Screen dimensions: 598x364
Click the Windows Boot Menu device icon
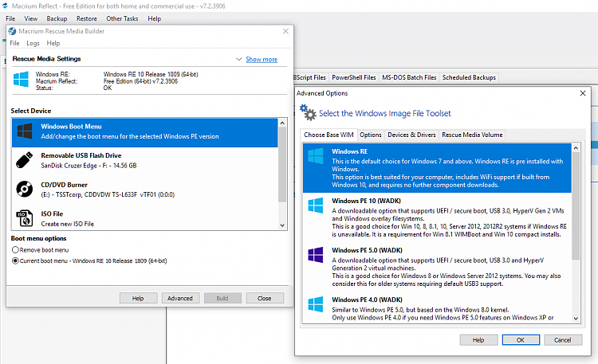click(25, 131)
